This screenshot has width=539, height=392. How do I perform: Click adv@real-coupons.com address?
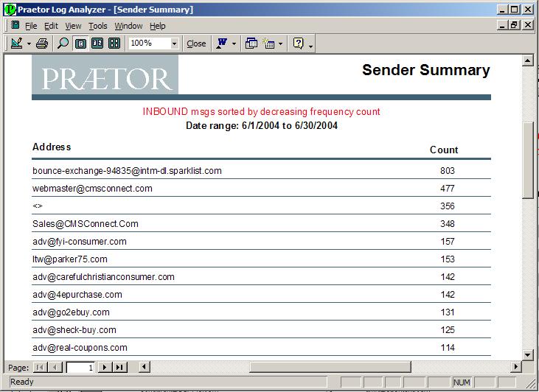coord(80,348)
